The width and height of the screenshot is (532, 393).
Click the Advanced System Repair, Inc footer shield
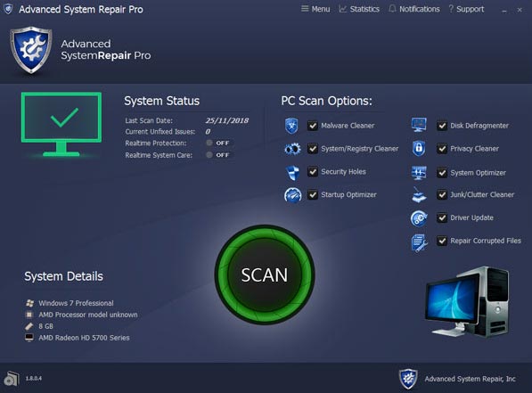(x=408, y=379)
